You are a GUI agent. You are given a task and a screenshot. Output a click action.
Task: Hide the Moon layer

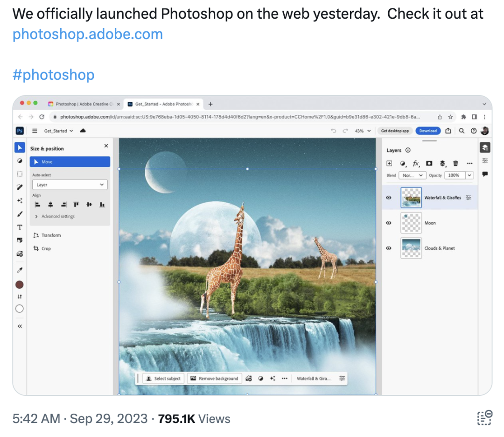point(389,223)
